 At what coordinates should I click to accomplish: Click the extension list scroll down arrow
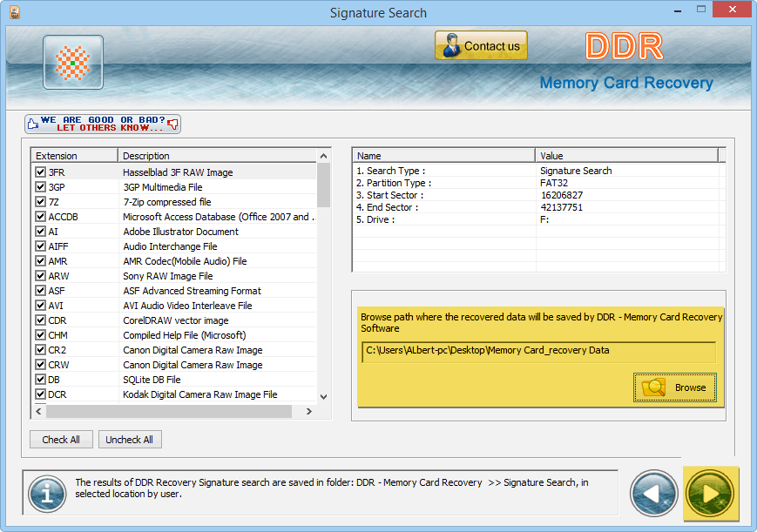[323, 396]
